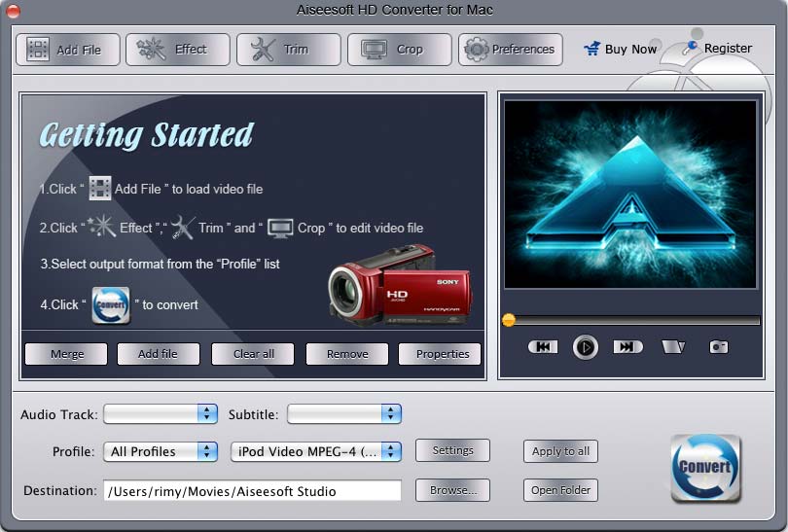The image size is (788, 532).
Task: Expand the Subtitle dropdown
Action: pos(344,414)
